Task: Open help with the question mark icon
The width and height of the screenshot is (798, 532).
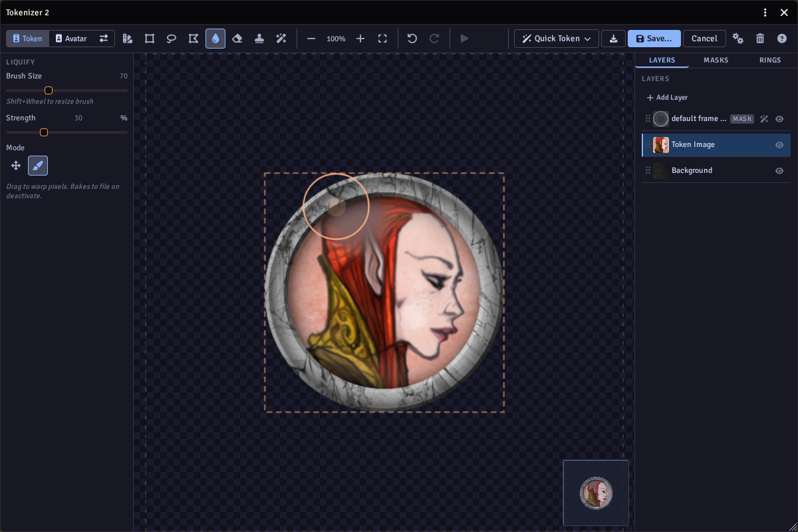Action: [782, 39]
